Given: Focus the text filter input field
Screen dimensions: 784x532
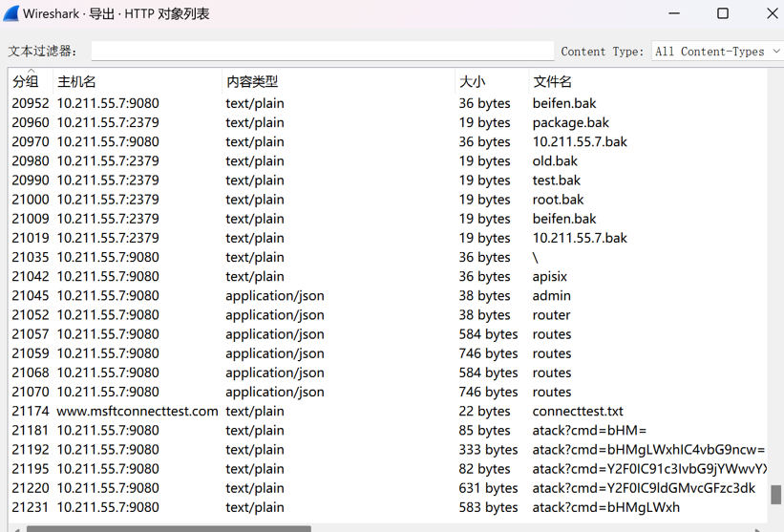Looking at the screenshot, I should pos(323,51).
